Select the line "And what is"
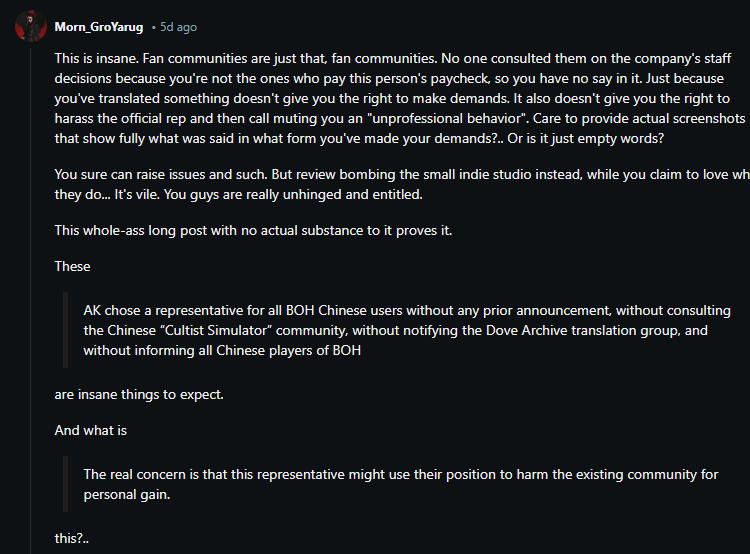750x554 pixels. pyautogui.click(x=91, y=431)
